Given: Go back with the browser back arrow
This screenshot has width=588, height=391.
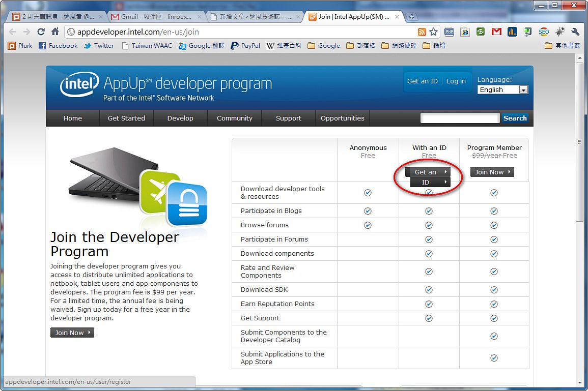Looking at the screenshot, I should 12,32.
